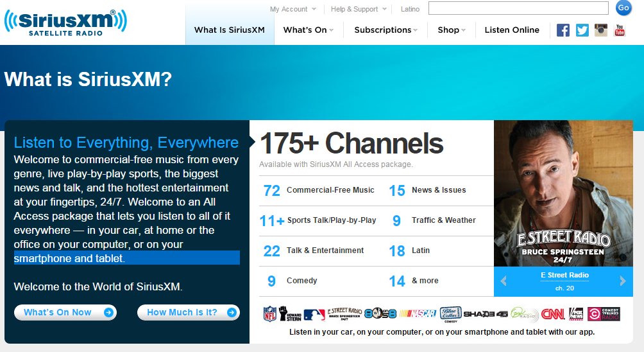Image resolution: width=644 pixels, height=352 pixels.
Task: Click the small E Street Radio logo
Action: [344, 313]
